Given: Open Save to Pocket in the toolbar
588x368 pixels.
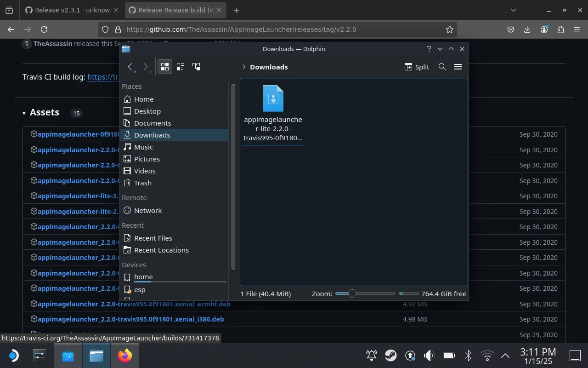Looking at the screenshot, I should tap(510, 29).
